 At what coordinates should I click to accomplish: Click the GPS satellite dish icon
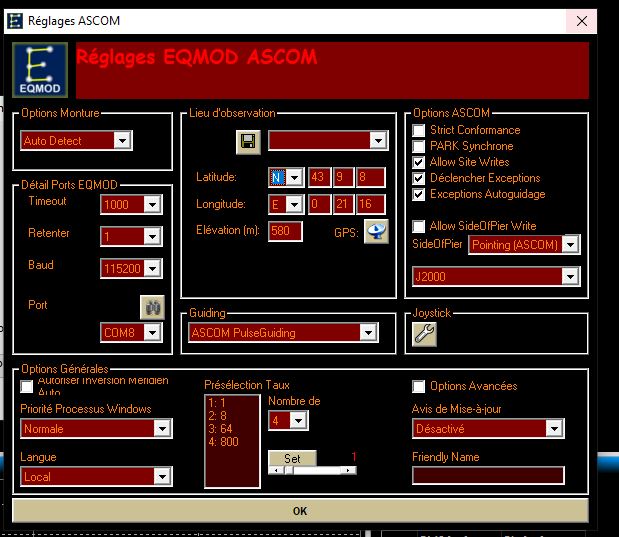tap(376, 231)
